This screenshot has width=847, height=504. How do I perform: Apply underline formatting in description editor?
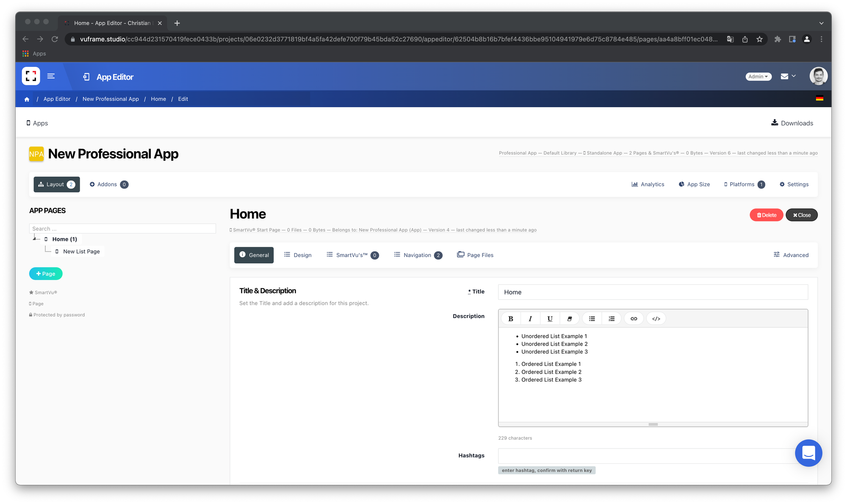point(550,318)
